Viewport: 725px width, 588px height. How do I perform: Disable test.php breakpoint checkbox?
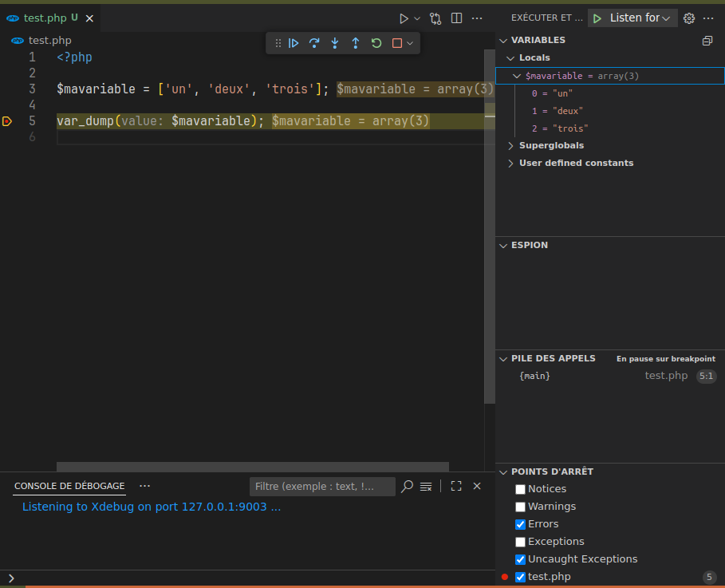520,577
